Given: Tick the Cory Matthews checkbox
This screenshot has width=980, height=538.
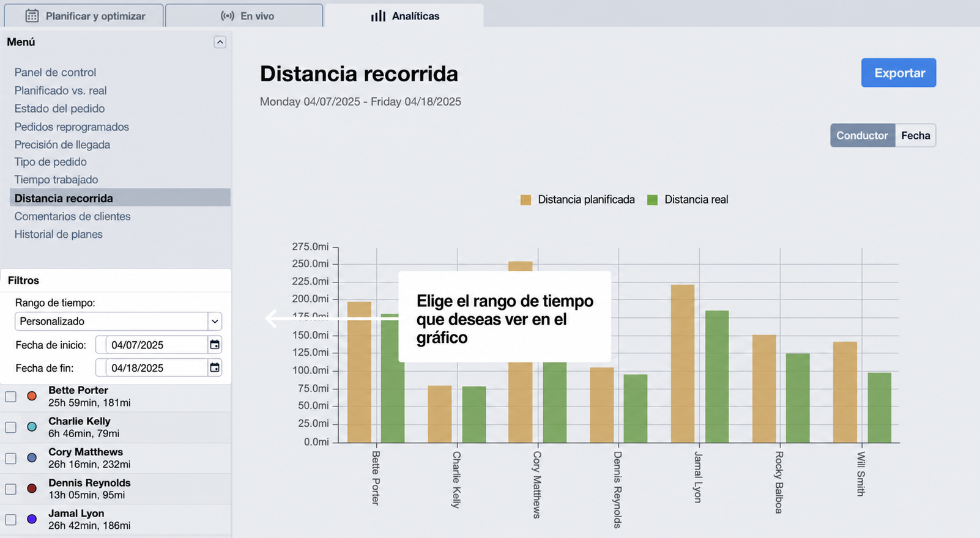Looking at the screenshot, I should click(x=10, y=458).
